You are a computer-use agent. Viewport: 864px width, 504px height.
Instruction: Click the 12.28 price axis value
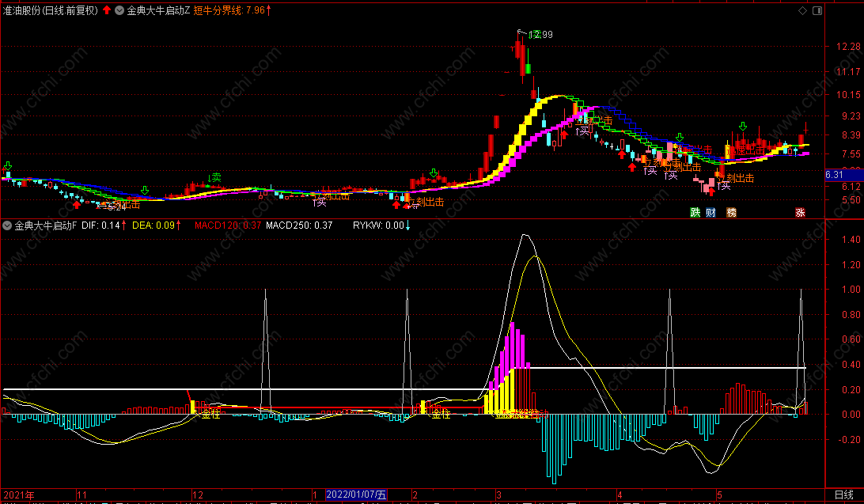(848, 46)
